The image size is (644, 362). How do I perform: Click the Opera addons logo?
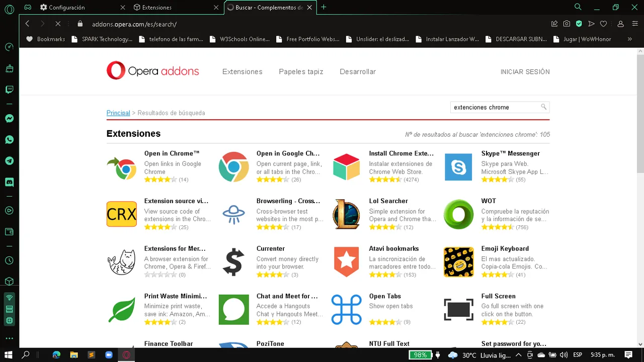pos(153,71)
